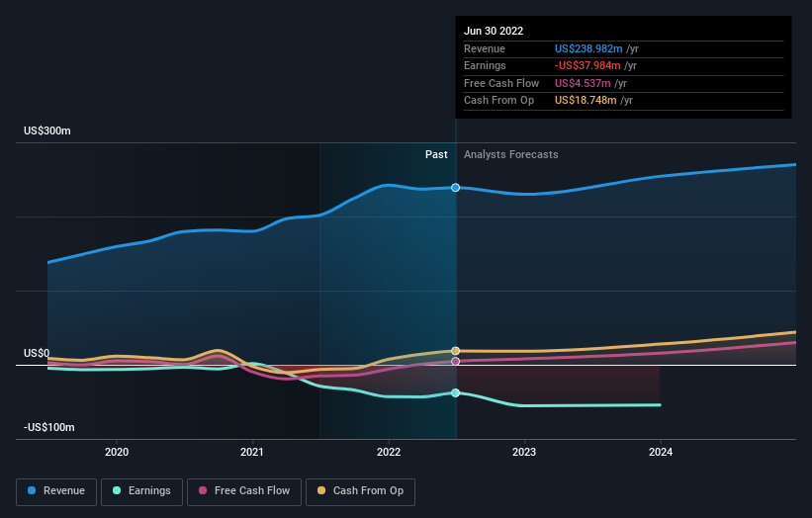Click the US$4.537m free cash flow value

point(583,83)
